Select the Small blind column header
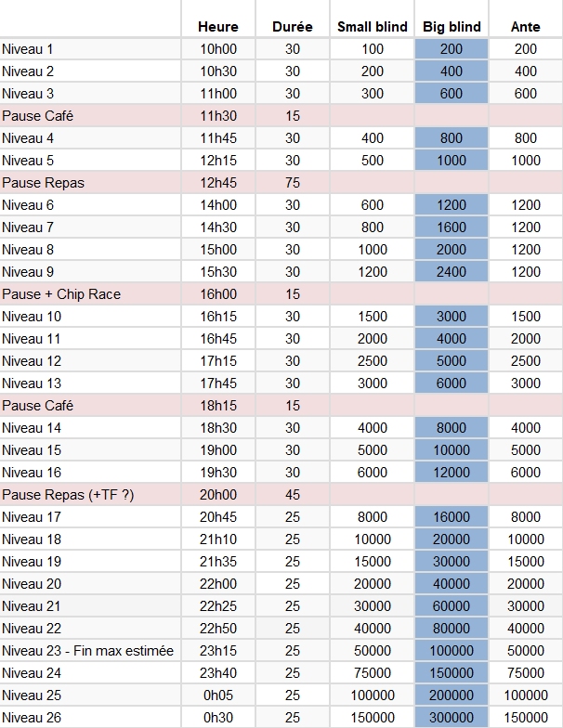This screenshot has height=728, width=563. (373, 27)
